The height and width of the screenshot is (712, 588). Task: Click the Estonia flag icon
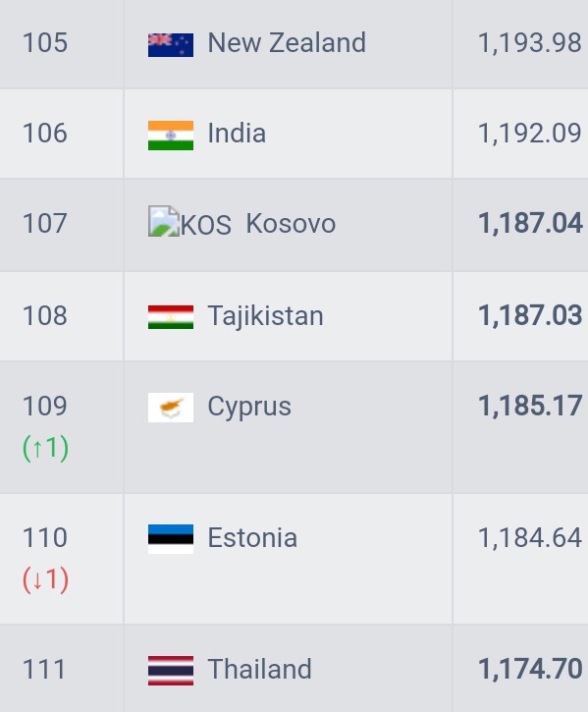[x=170, y=539]
